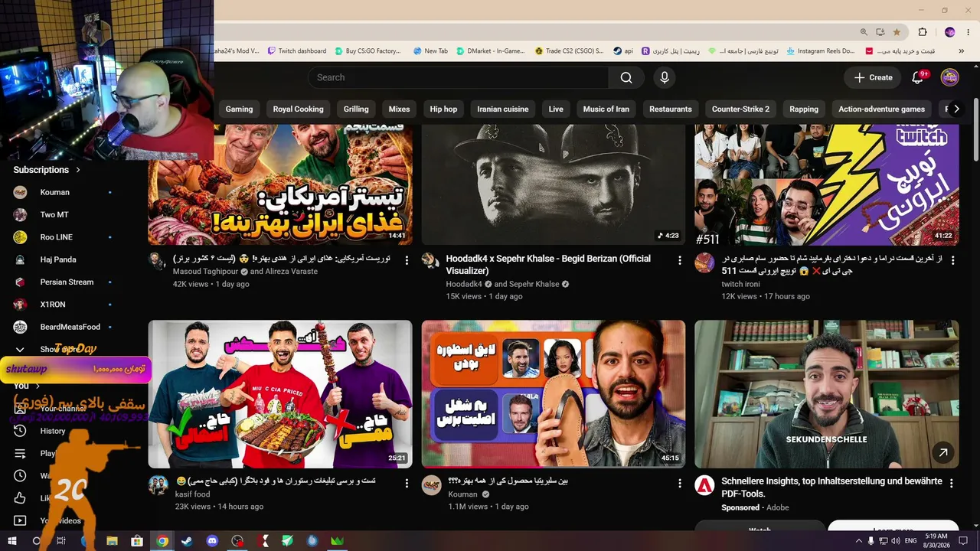Viewport: 980px width, 551px height.
Task: Open the YouTube account avatar menu
Action: [949, 77]
